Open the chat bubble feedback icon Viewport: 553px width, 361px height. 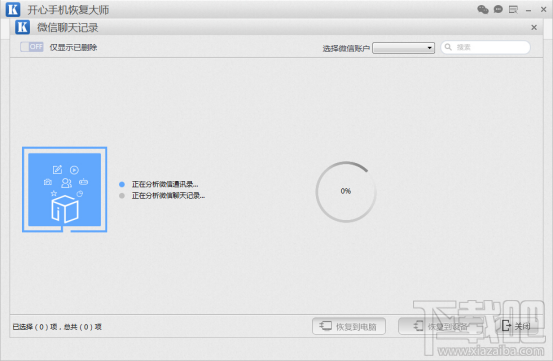tap(498, 10)
